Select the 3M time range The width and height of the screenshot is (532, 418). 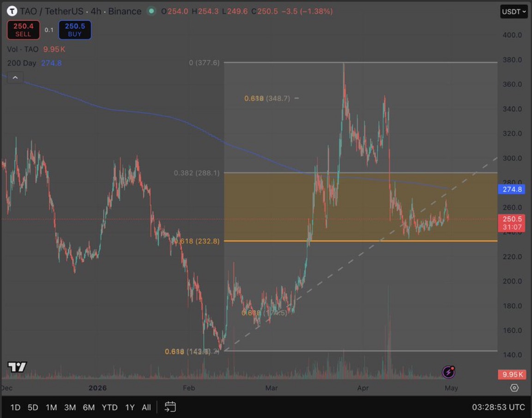pos(70,407)
